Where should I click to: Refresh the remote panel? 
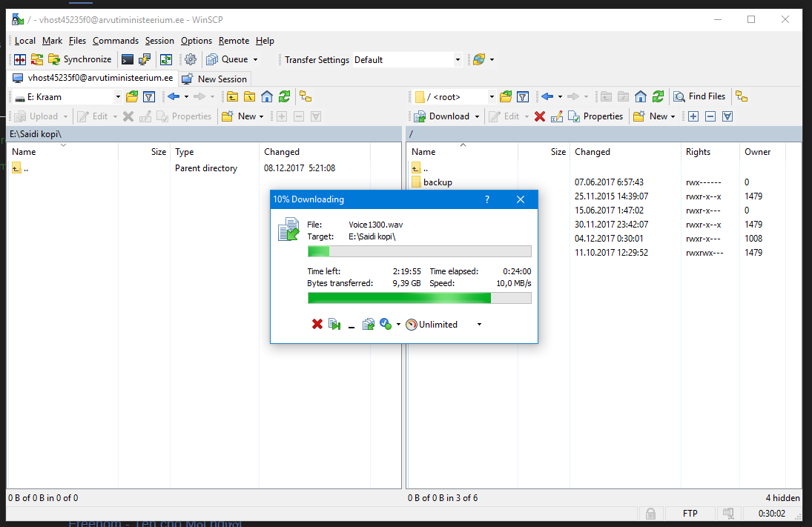pos(658,97)
